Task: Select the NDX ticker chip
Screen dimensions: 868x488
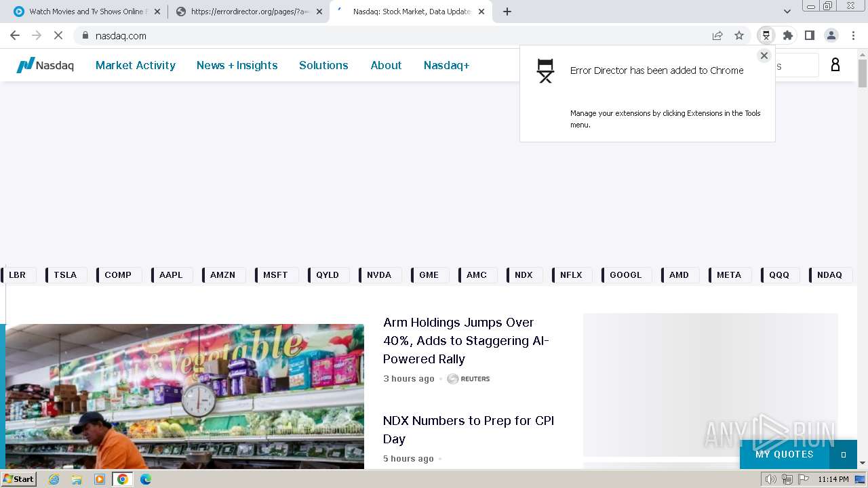Action: pyautogui.click(x=524, y=274)
